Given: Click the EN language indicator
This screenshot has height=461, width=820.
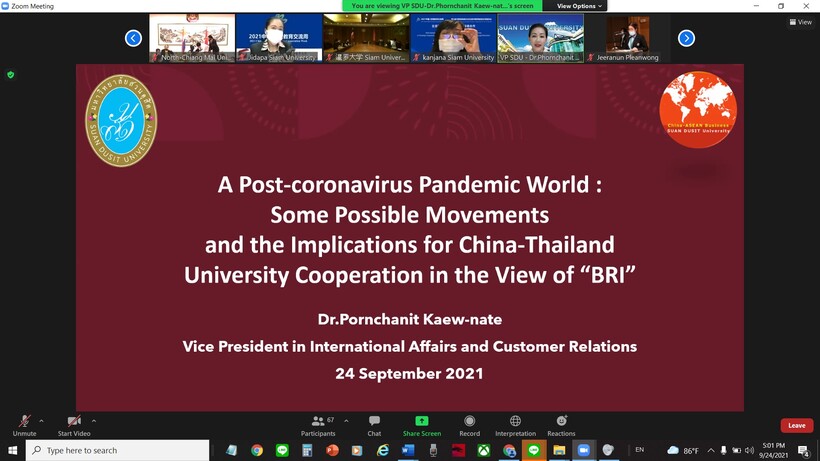Looking at the screenshot, I should tap(640, 450).
